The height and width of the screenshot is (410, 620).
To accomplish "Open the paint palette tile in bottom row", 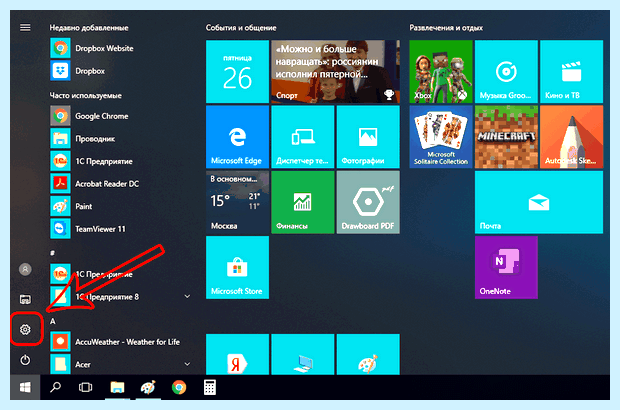I will 368,354.
